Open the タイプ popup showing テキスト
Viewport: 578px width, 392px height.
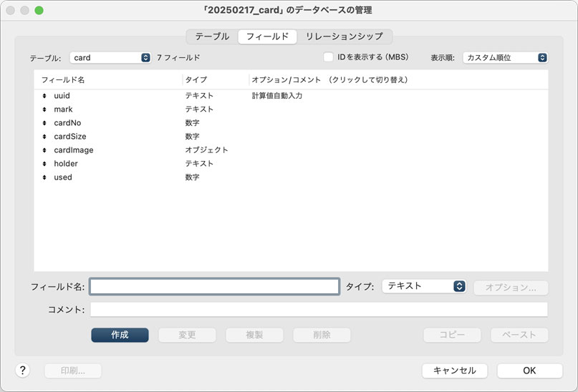424,286
